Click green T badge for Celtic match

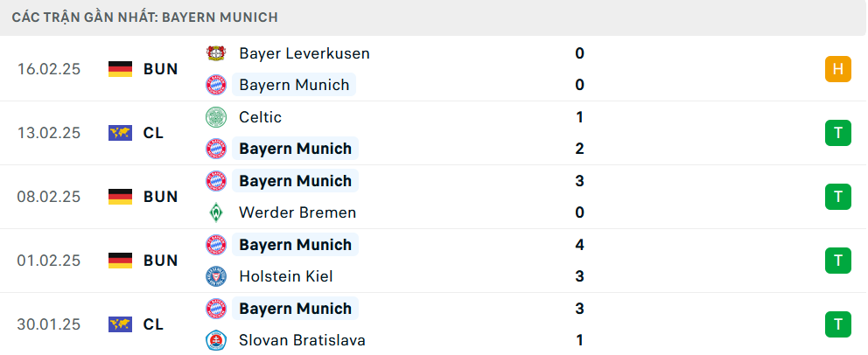pos(837,133)
